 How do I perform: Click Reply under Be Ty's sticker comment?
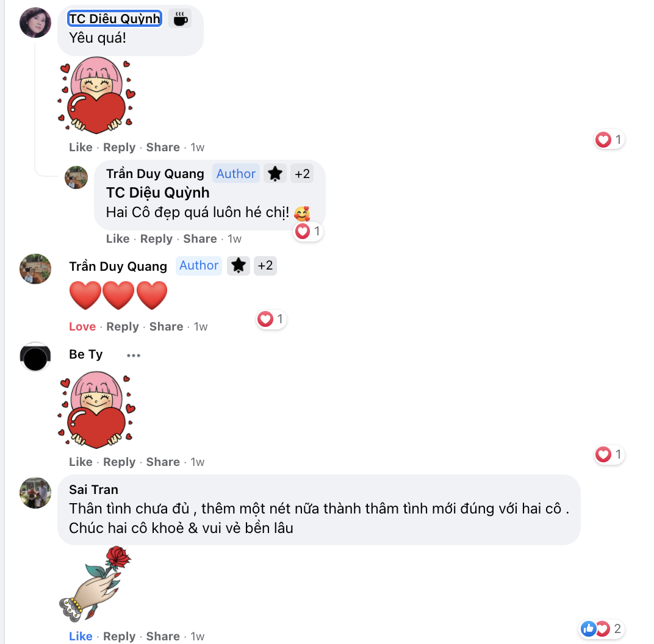click(x=120, y=462)
